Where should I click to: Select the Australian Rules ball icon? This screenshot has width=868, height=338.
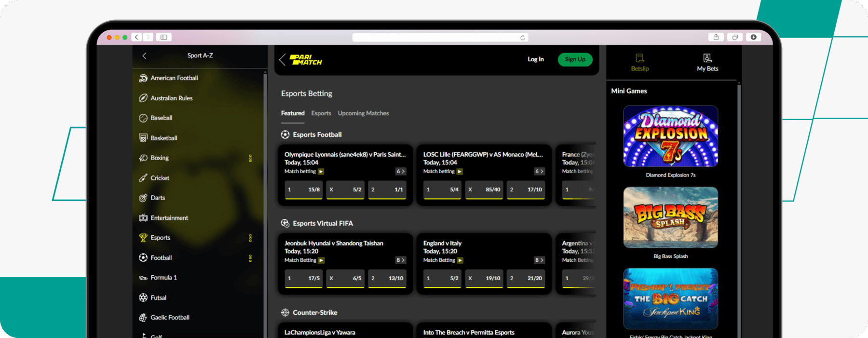pos(143,98)
